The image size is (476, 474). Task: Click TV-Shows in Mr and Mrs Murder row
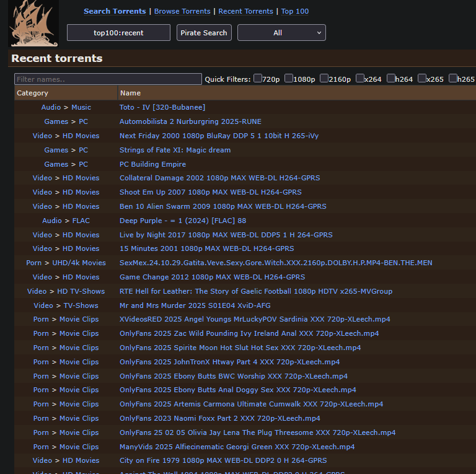(x=81, y=306)
